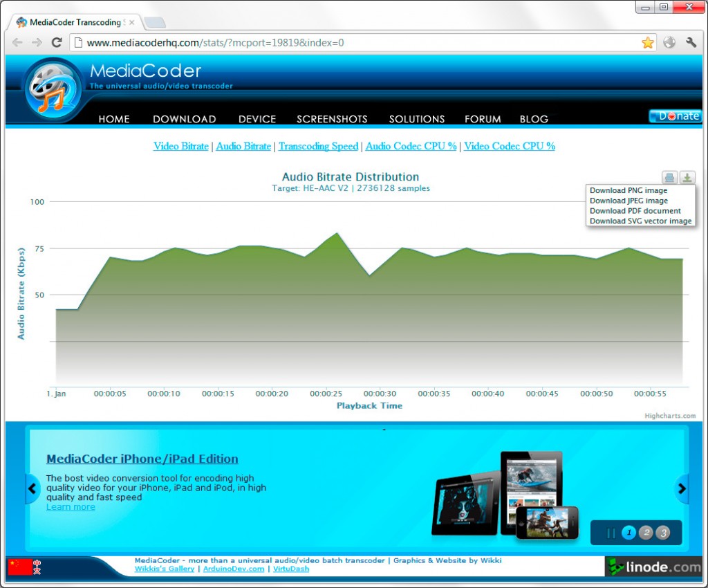Print the chart with printer icon
The image size is (708, 588).
[x=669, y=178]
